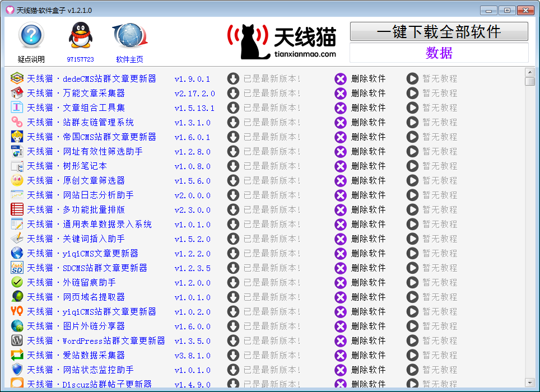This screenshot has height=392, width=540.
Task: Click 删除软件 for 爱站数据采集器
Action: point(368,355)
